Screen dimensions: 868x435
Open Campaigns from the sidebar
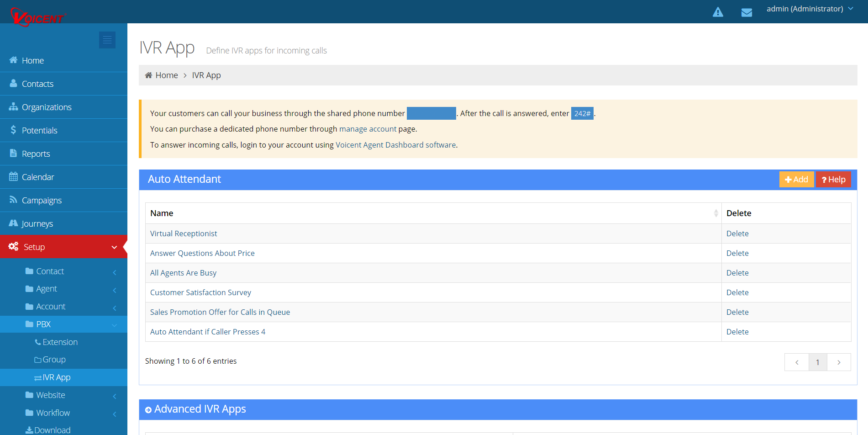tap(42, 200)
